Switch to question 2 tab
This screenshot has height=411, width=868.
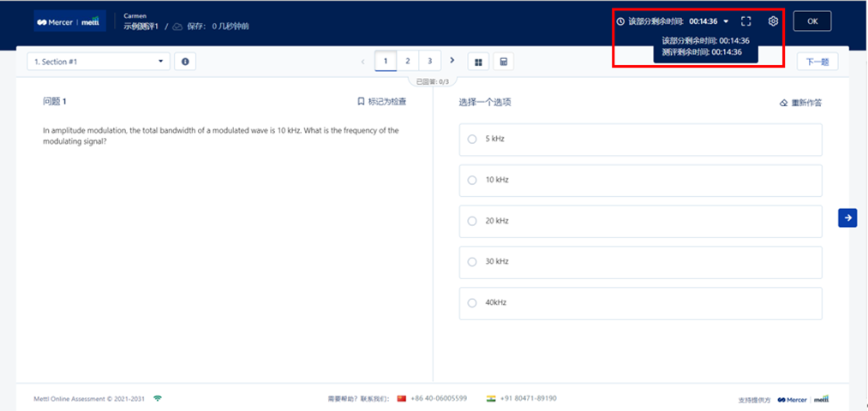tap(407, 61)
